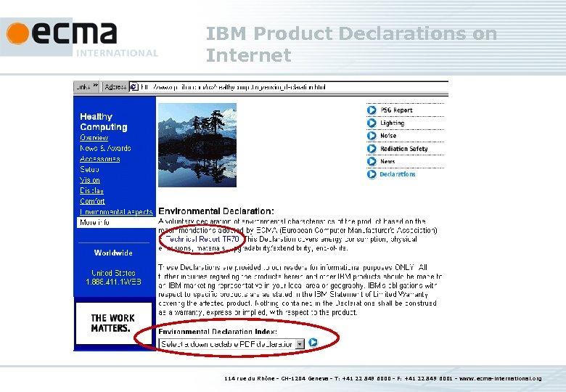Open the News link in the right list
566x392 pixels.
(x=387, y=161)
